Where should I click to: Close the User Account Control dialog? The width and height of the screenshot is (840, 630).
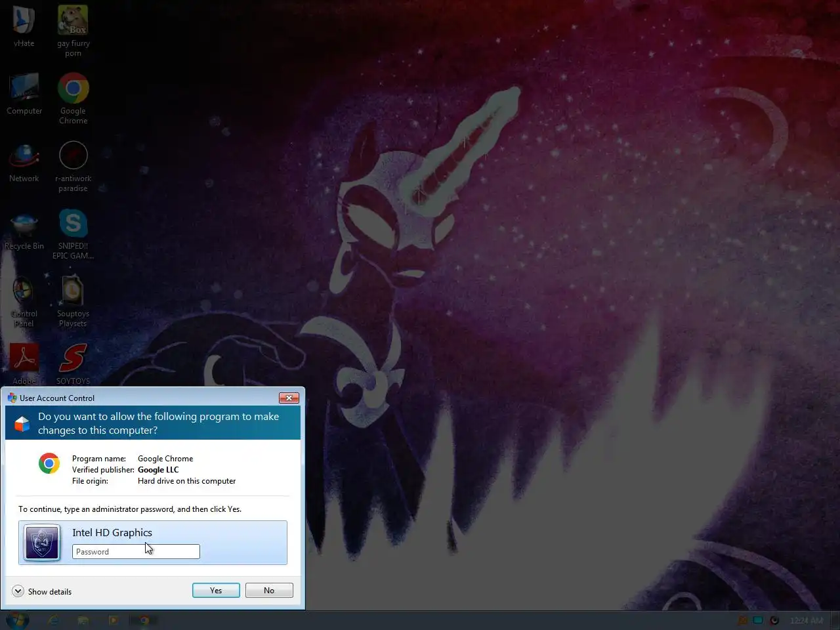(x=289, y=398)
